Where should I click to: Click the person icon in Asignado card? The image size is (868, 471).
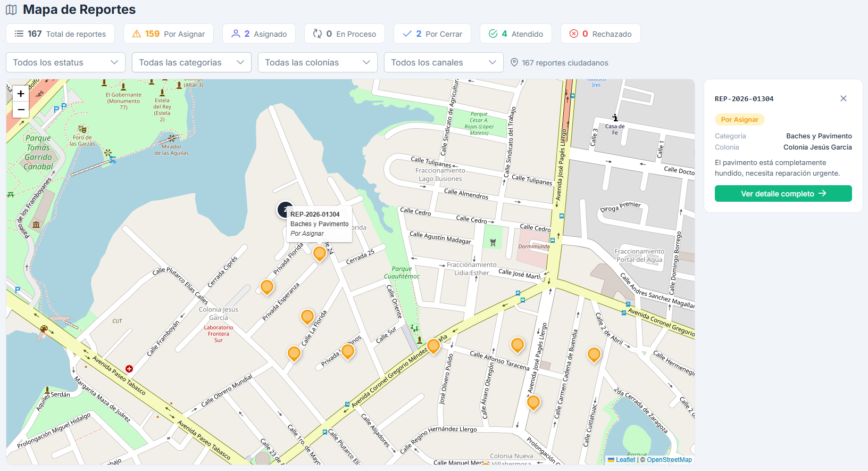236,34
